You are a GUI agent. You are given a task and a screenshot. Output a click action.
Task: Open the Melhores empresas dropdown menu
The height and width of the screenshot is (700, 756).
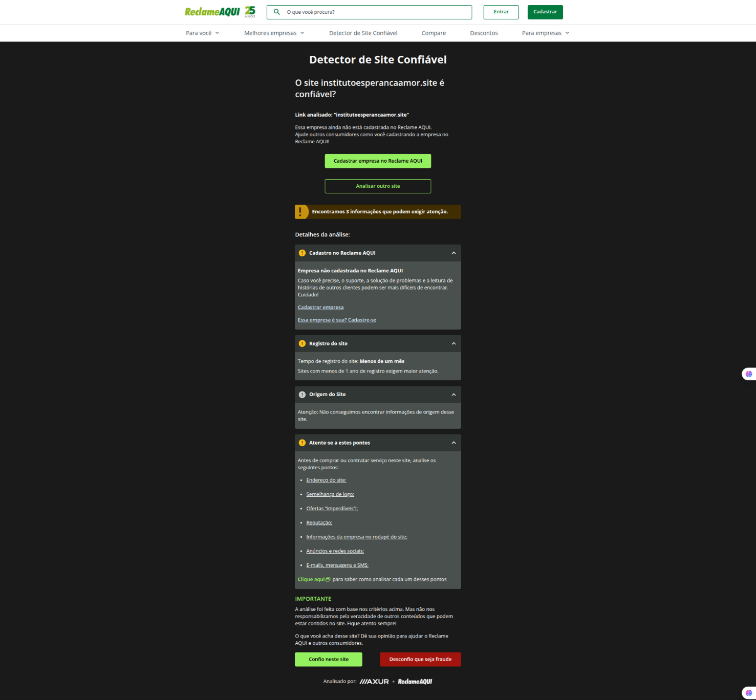coord(274,33)
